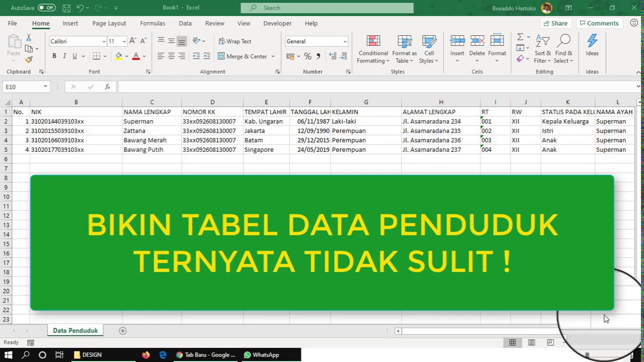644x362 pixels.
Task: Switch to the Page Layout tab
Action: click(x=109, y=23)
